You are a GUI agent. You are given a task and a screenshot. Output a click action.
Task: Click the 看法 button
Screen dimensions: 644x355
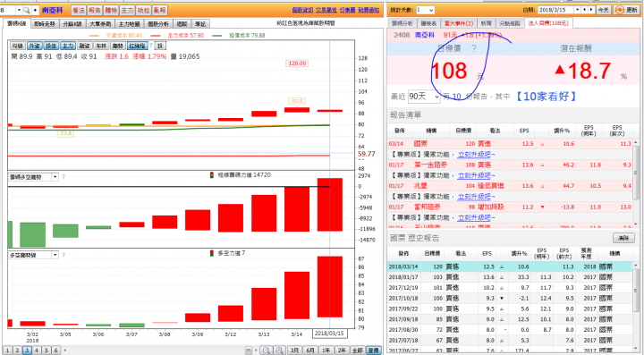[x=79, y=10]
